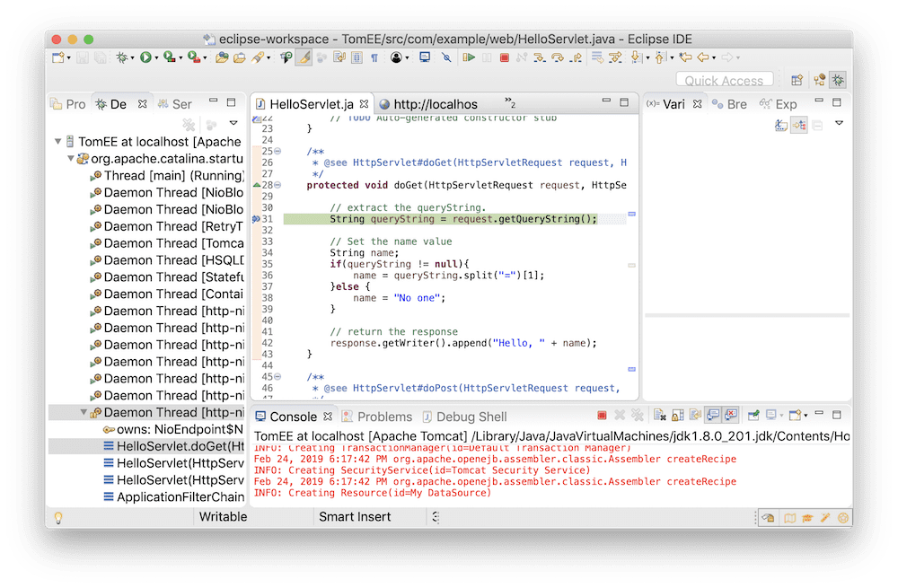Open the Debug button dropdown arrow
Screen dimensions: 898x588
tap(132, 57)
